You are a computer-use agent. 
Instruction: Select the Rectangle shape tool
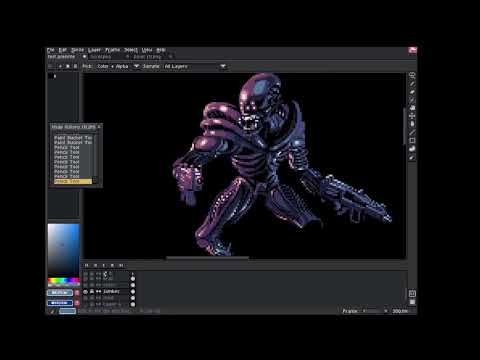click(x=412, y=140)
